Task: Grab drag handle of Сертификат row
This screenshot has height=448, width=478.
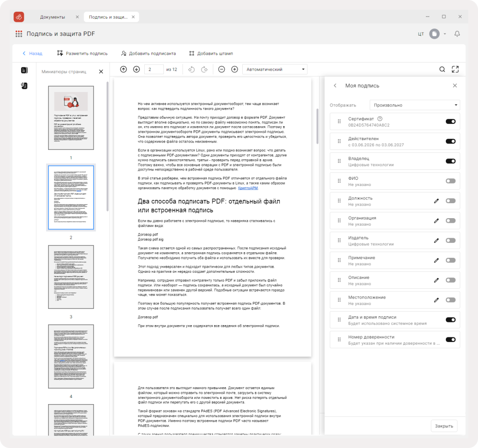Action: [x=339, y=121]
